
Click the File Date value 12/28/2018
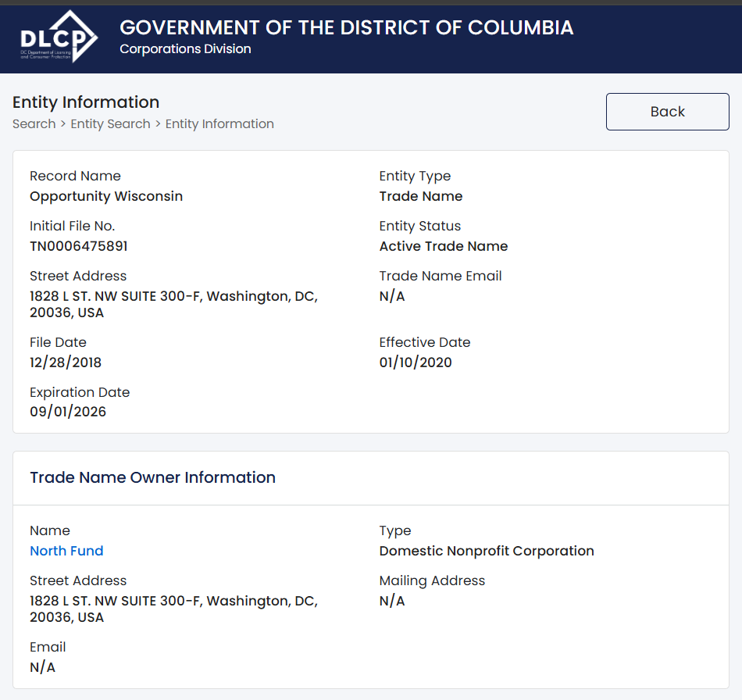click(66, 362)
